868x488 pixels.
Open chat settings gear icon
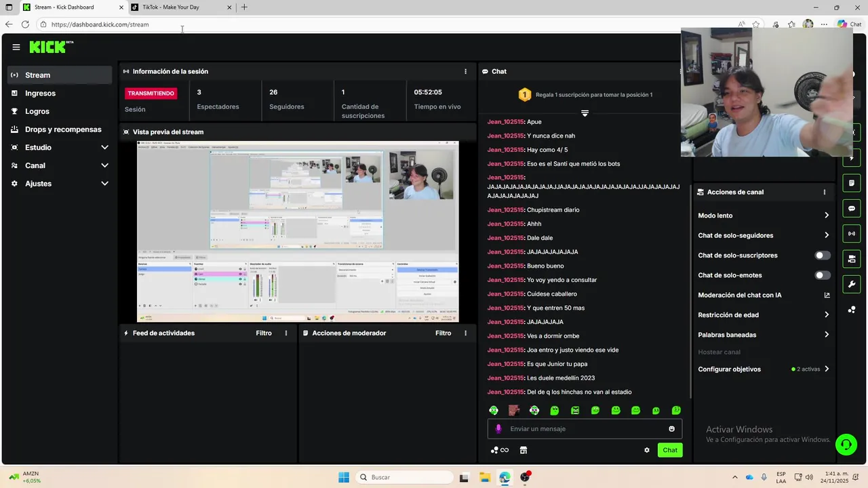pyautogui.click(x=647, y=450)
